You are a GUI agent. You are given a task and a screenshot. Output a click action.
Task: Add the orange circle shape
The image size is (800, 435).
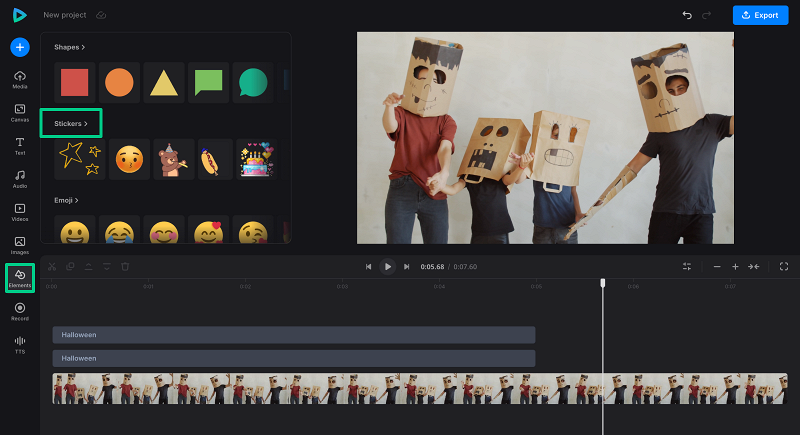click(119, 83)
